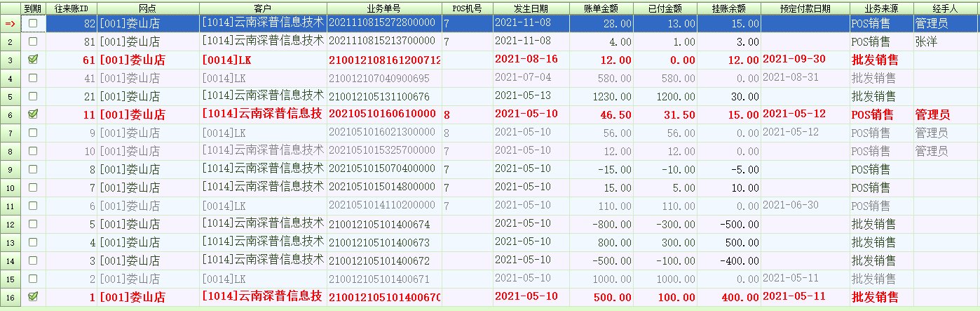
Task: Select the 2021-09-30 scheduled payment date cell
Action: pyautogui.click(x=805, y=60)
